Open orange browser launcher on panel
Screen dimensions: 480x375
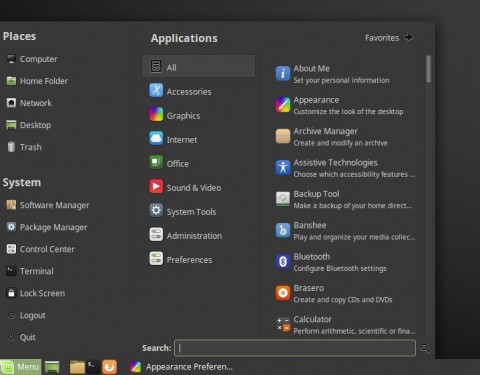click(x=109, y=367)
